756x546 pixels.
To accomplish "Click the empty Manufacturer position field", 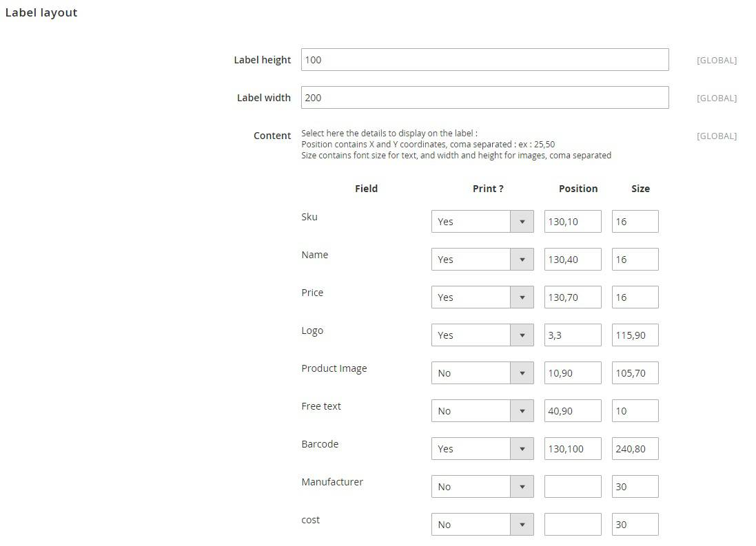I will [573, 487].
